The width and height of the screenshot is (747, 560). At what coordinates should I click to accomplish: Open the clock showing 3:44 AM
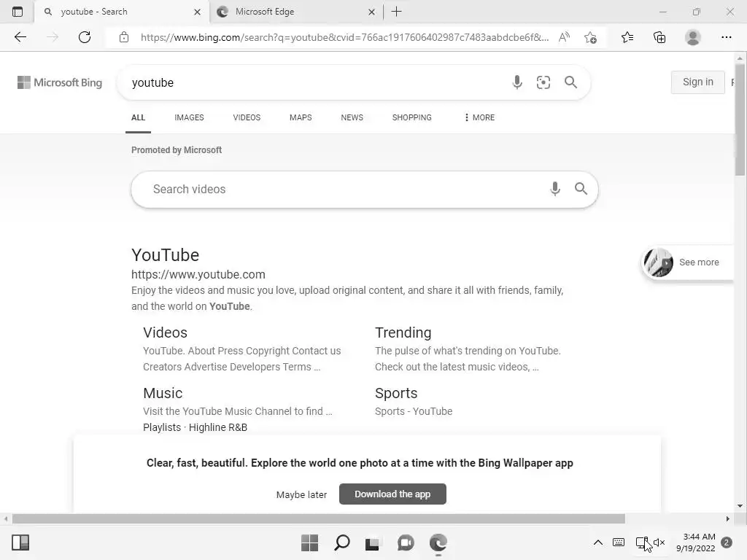point(695,542)
